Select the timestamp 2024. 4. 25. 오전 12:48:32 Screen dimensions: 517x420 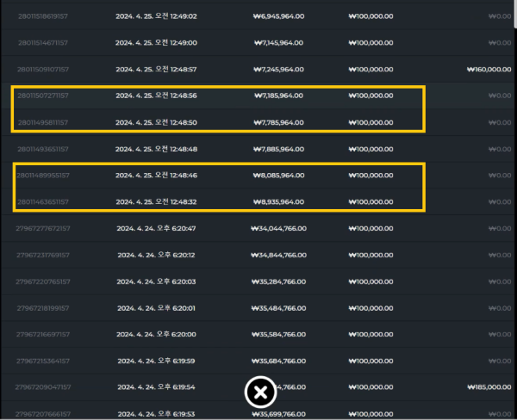coord(156,202)
